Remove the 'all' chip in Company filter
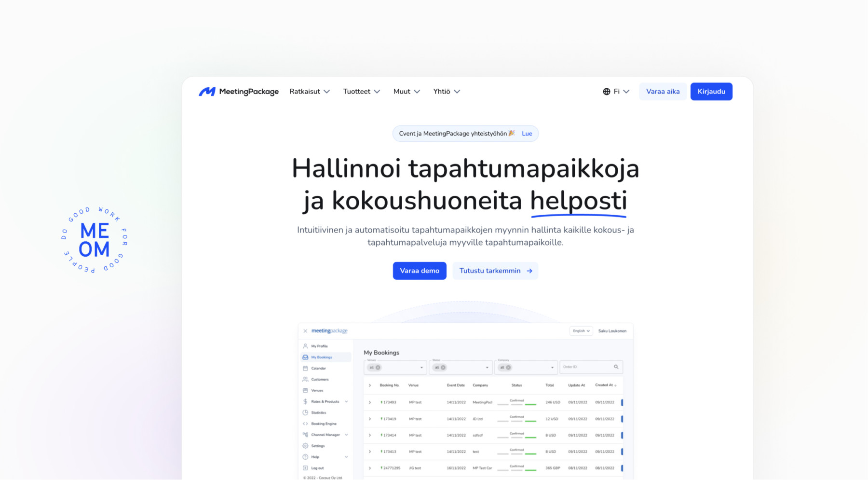This screenshot has height=480, width=868. click(508, 368)
